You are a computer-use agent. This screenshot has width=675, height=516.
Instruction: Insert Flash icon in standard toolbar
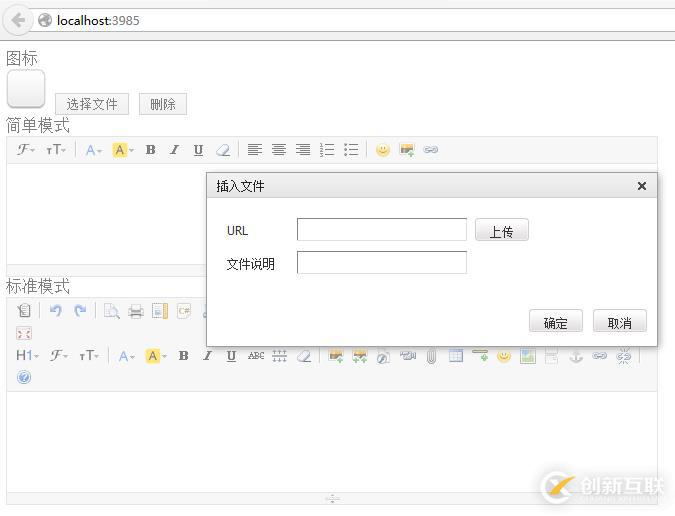[383, 356]
